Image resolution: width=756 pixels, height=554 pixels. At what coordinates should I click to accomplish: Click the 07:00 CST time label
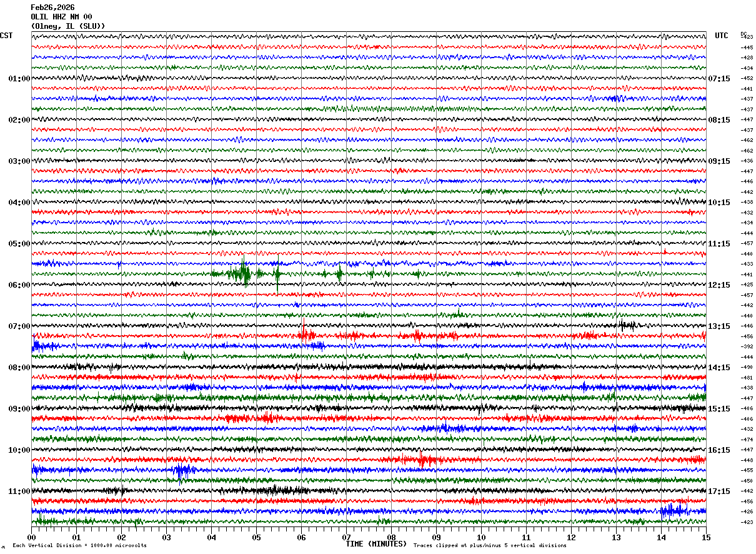[19, 326]
